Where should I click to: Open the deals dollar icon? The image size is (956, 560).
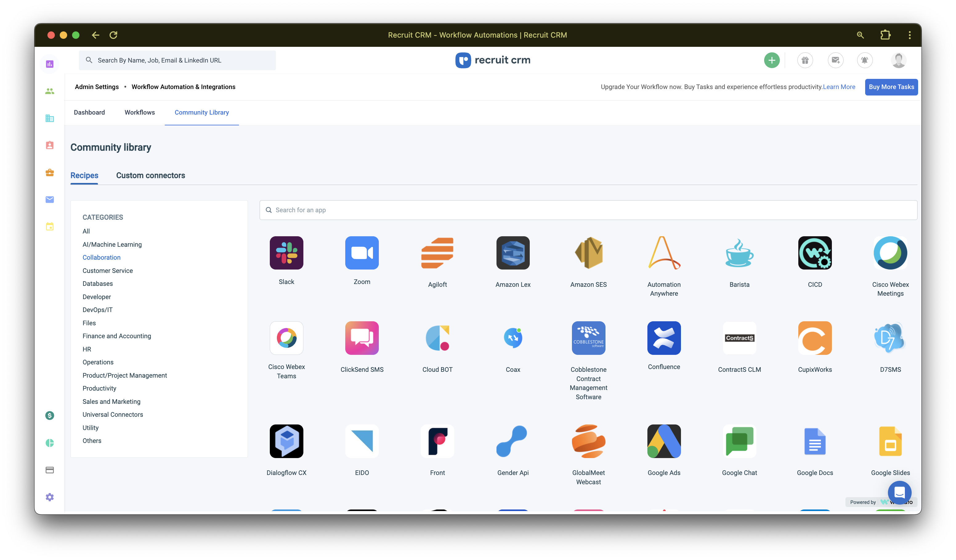click(49, 416)
